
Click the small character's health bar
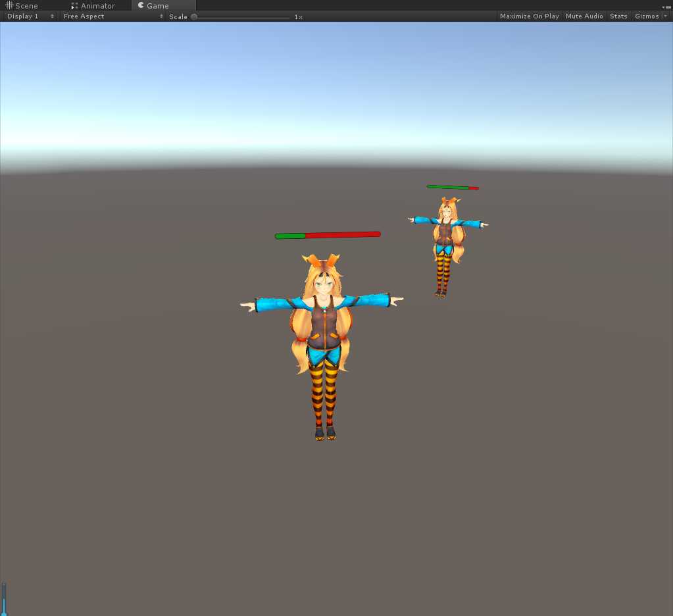[x=453, y=187]
